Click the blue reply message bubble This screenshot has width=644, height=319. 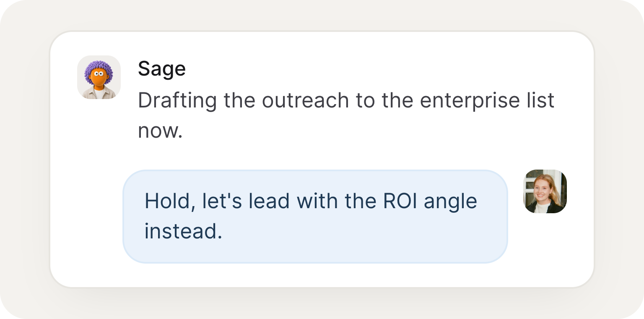pyautogui.click(x=315, y=217)
